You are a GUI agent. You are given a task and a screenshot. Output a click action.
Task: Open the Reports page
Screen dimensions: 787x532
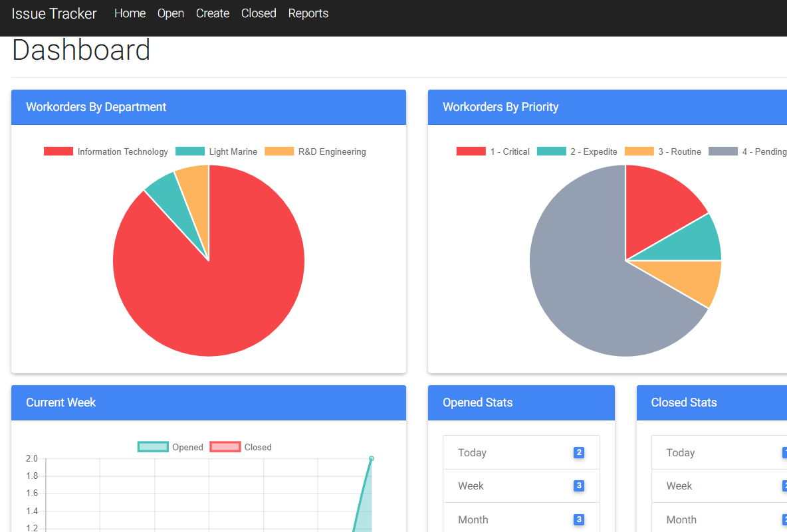click(308, 13)
